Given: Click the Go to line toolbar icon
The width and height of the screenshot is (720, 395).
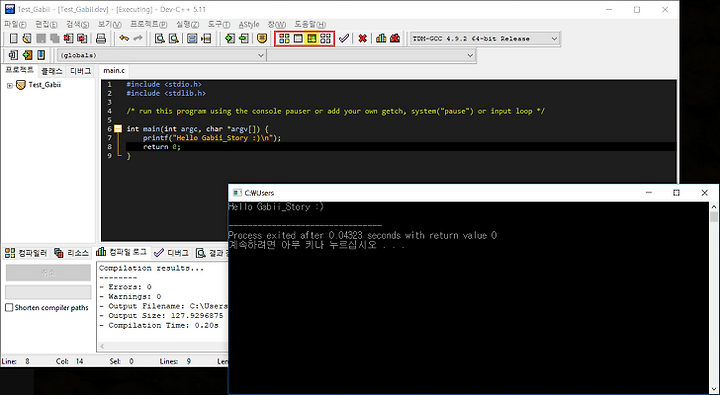Looking at the screenshot, I should coord(206,39).
